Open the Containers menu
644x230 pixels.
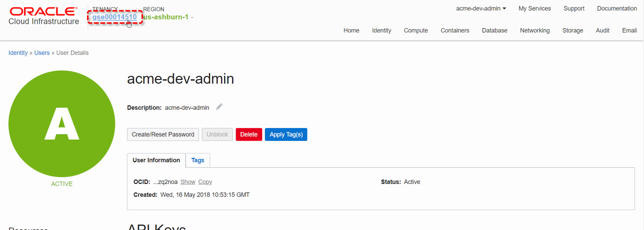(455, 31)
